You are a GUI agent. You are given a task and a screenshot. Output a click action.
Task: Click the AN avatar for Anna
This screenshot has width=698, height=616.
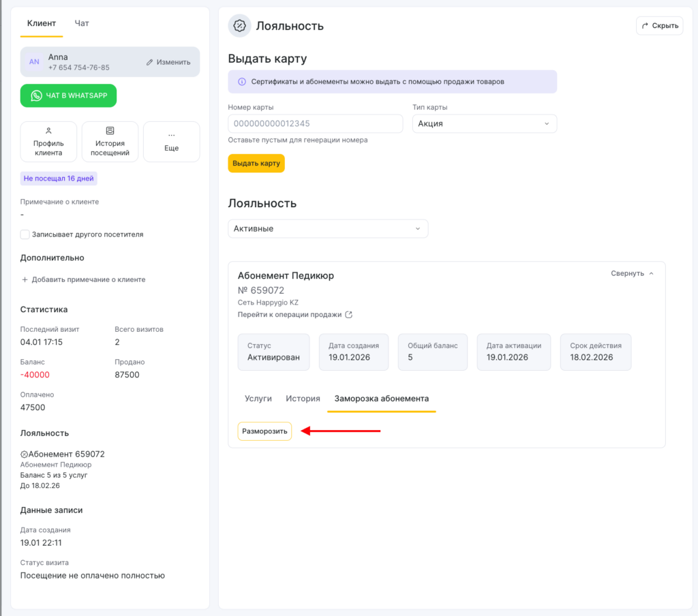click(34, 62)
